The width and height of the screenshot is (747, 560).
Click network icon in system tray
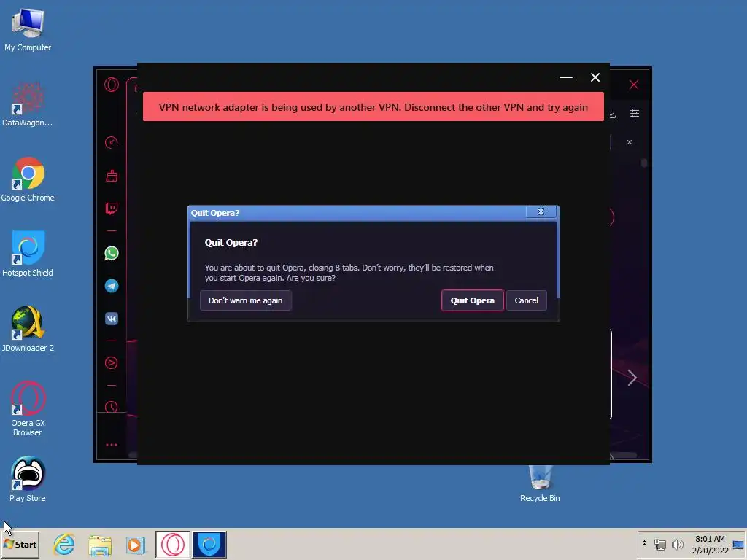(659, 544)
